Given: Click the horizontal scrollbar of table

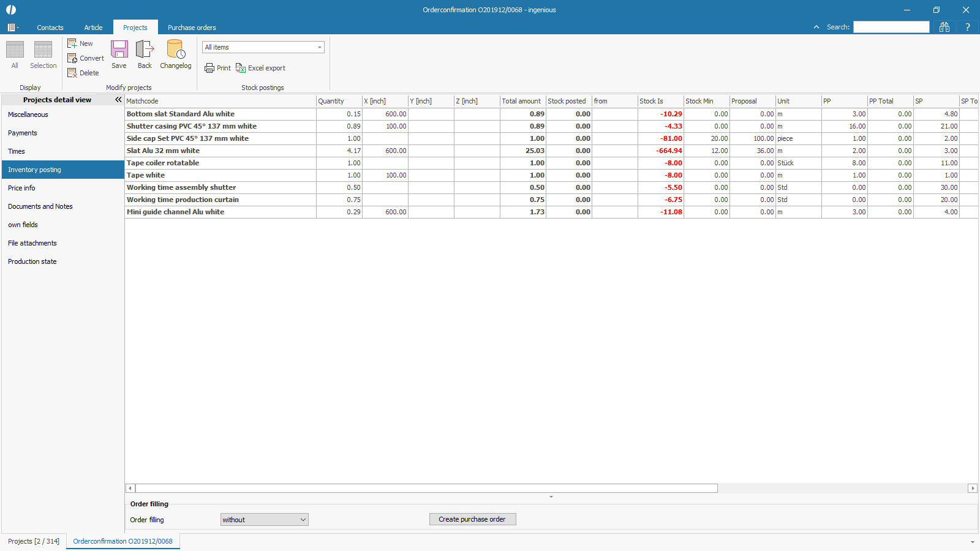Looking at the screenshot, I should pyautogui.click(x=426, y=489).
